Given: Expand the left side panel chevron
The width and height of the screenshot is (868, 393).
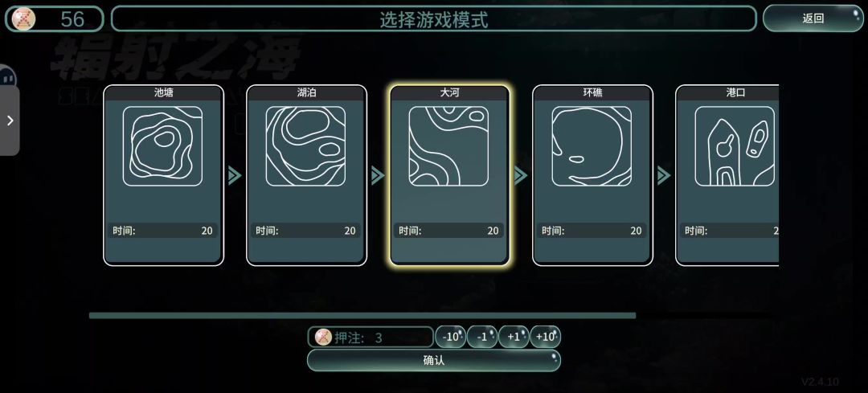Looking at the screenshot, I should tap(10, 121).
